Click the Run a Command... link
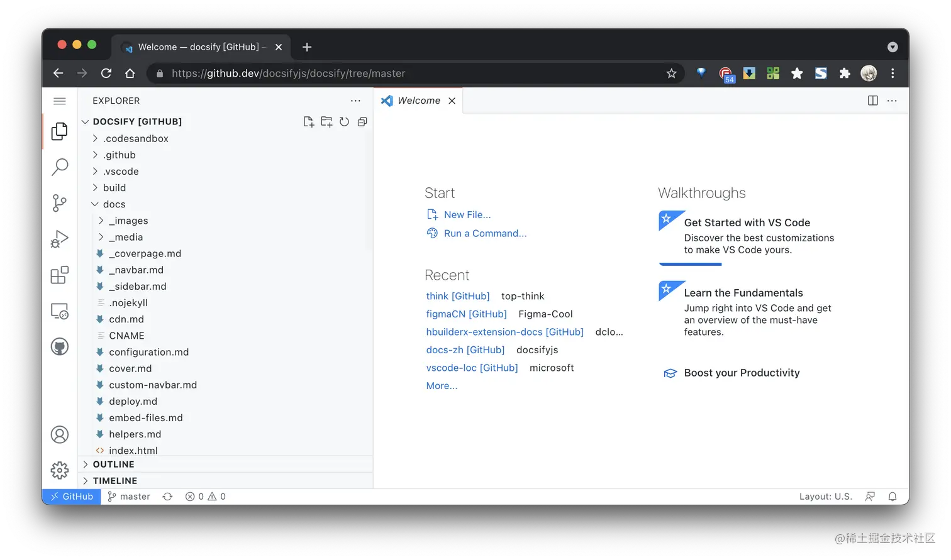Viewport: 951px width, 560px height. tap(486, 234)
